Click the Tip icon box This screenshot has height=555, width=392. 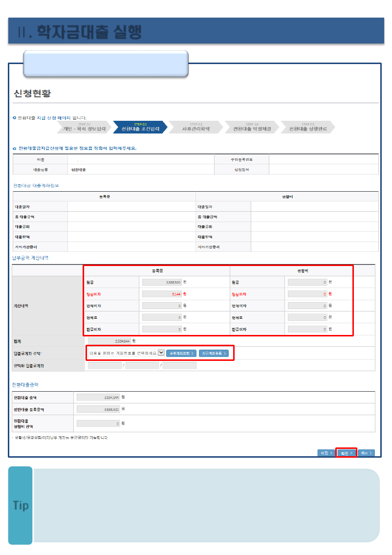[21, 505]
